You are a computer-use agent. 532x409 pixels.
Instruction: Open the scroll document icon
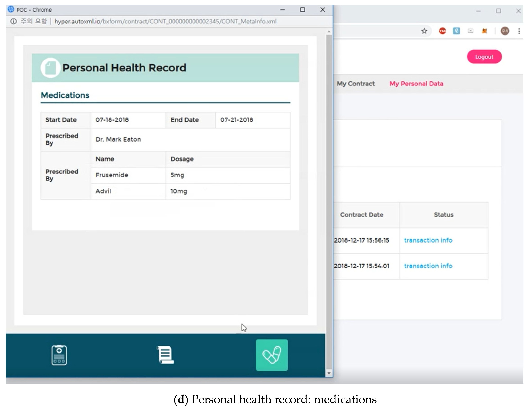point(166,355)
